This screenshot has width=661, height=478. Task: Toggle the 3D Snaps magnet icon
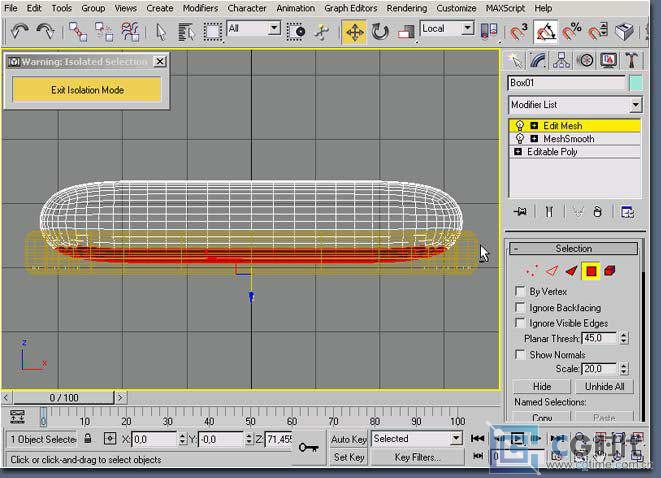(x=519, y=32)
